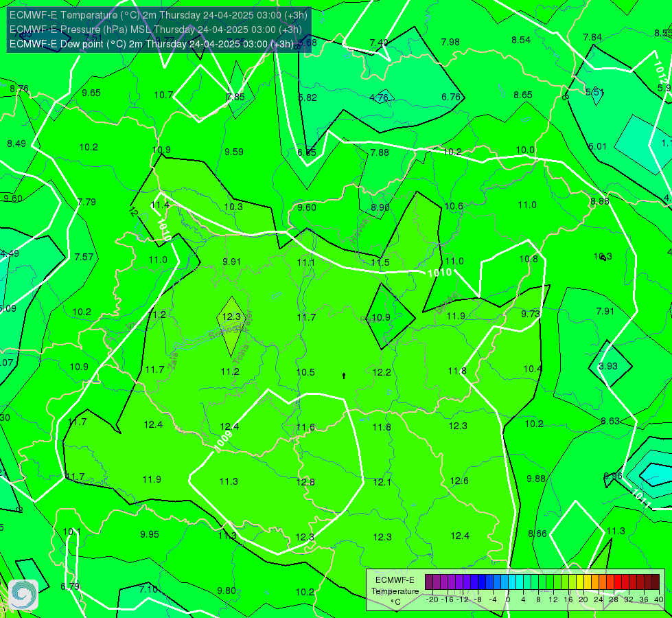Click the 9.88 temperature value

536,479
